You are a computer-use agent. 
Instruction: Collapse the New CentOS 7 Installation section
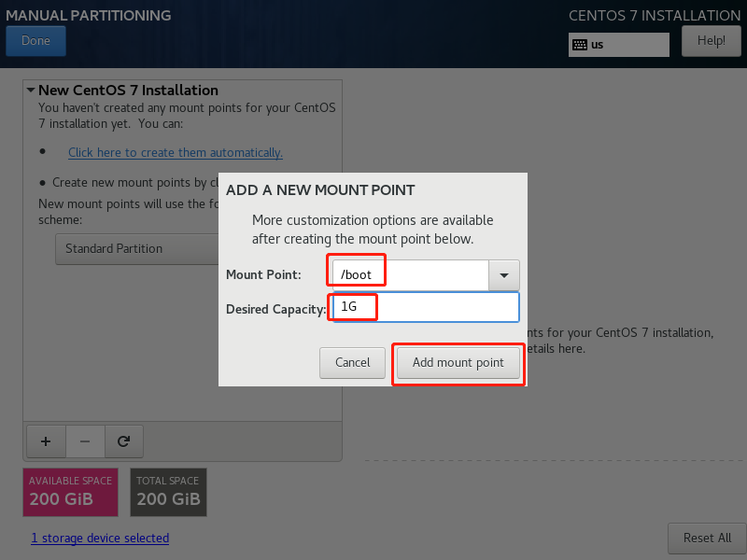31,90
